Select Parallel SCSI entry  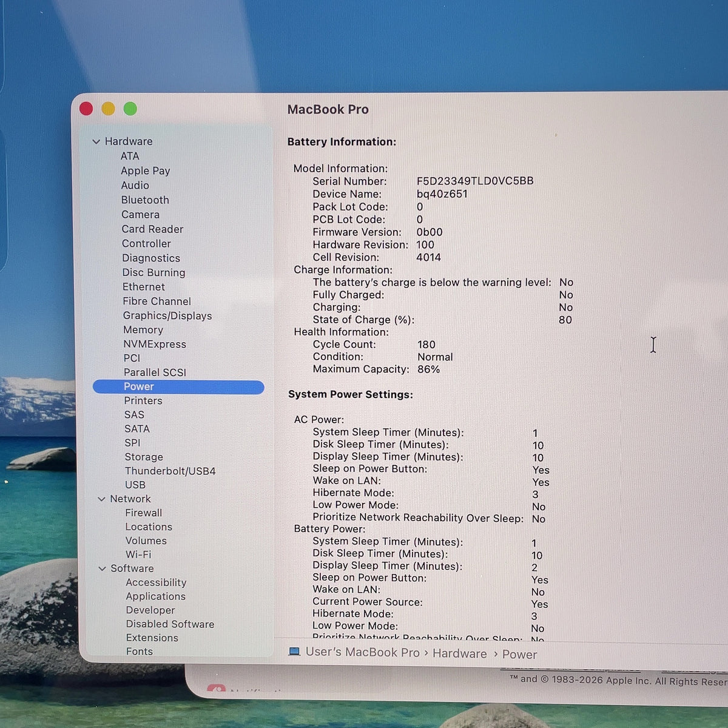pyautogui.click(x=155, y=372)
